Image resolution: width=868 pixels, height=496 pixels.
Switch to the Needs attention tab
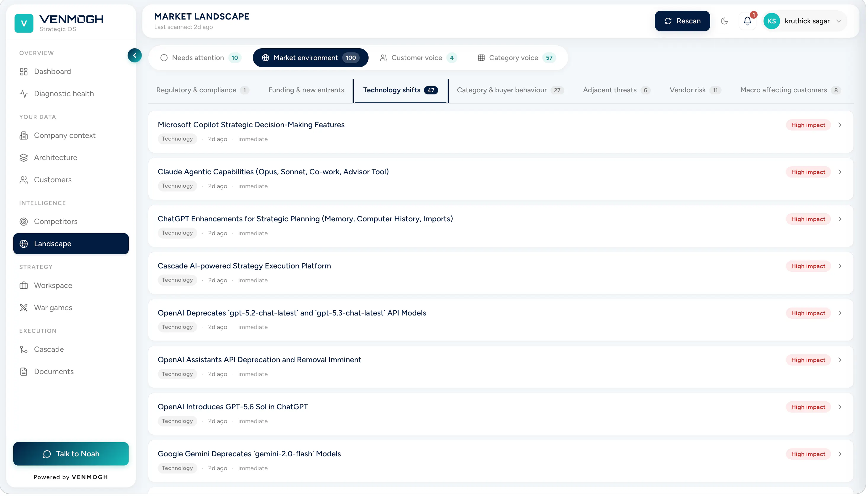(201, 58)
